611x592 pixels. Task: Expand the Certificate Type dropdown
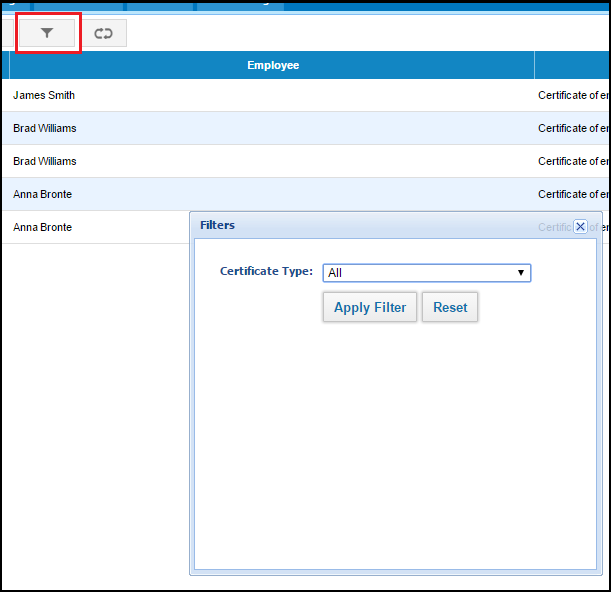[427, 273]
